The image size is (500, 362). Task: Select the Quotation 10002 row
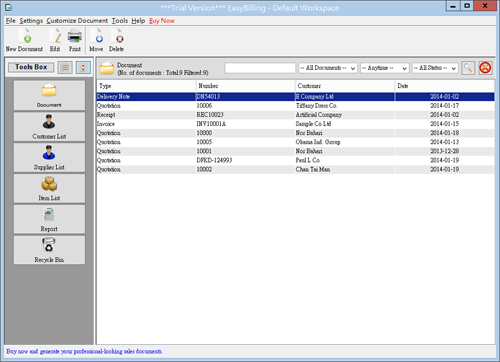tap(295, 169)
